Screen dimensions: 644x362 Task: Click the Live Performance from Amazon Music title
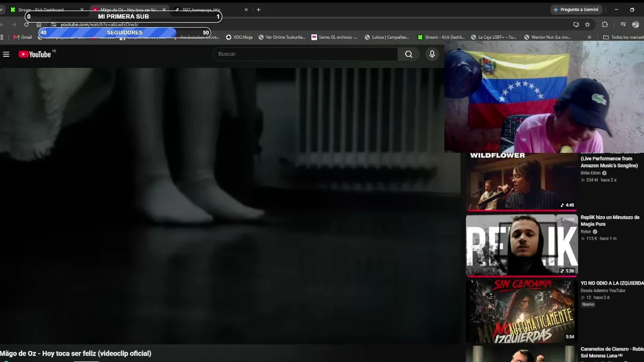pyautogui.click(x=609, y=162)
